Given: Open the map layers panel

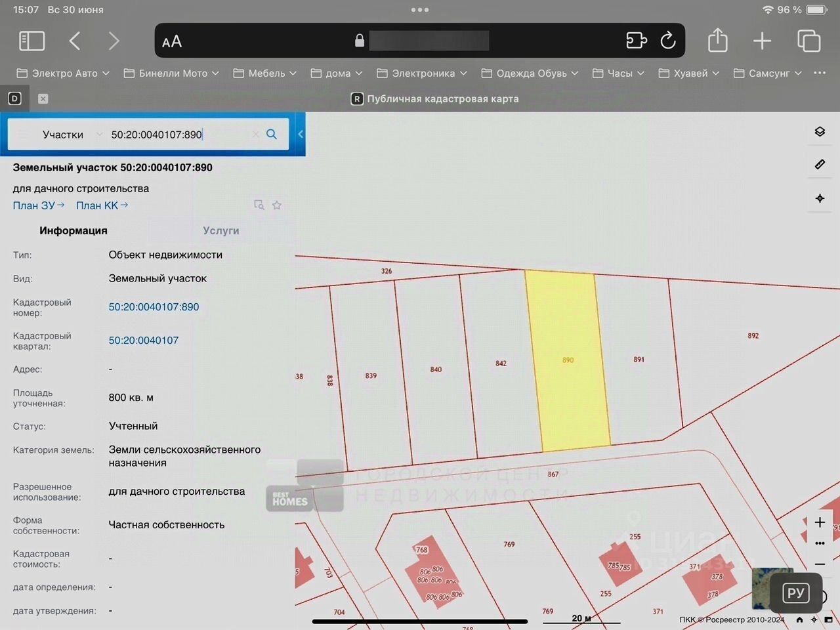Looking at the screenshot, I should pyautogui.click(x=820, y=132).
